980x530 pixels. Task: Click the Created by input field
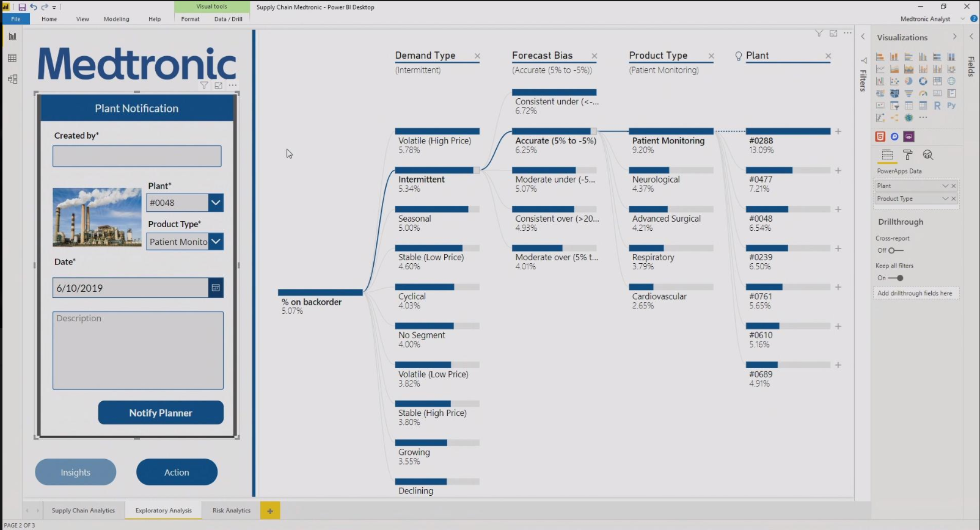pos(137,156)
